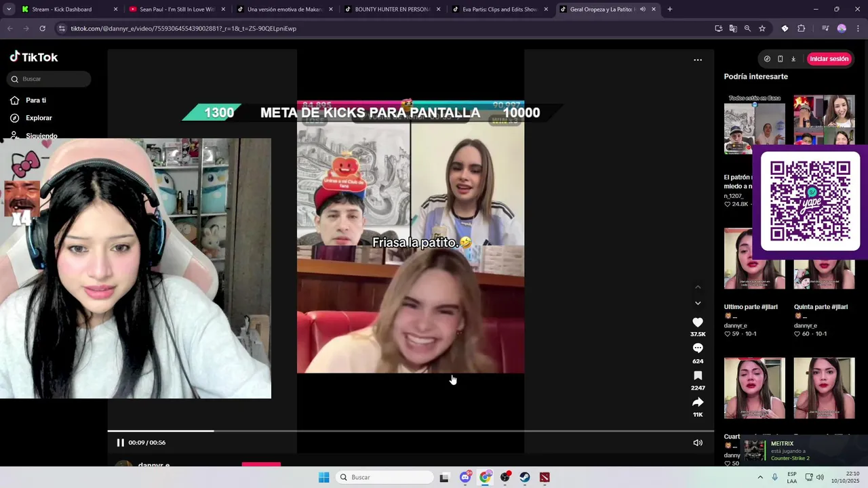
Task: Click Windows taskbar Buscar search box
Action: tap(385, 477)
